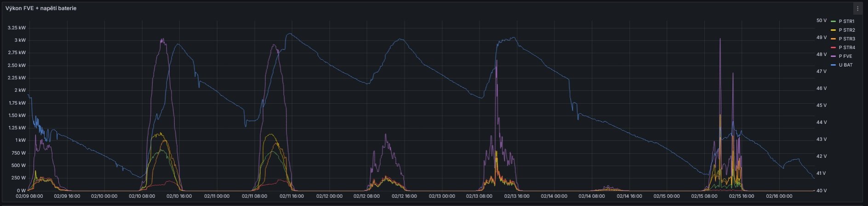Toggle the P STR2 series in legend
The image size is (868, 206).
[x=847, y=30]
